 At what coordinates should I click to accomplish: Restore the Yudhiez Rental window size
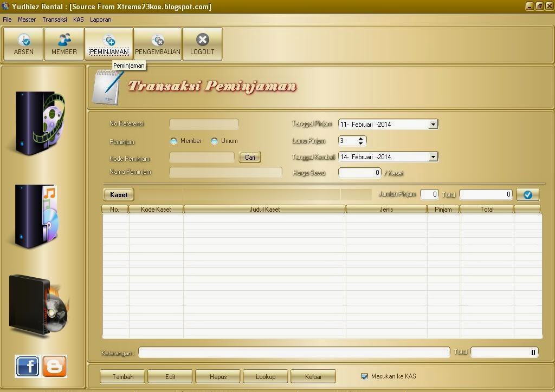point(539,6)
